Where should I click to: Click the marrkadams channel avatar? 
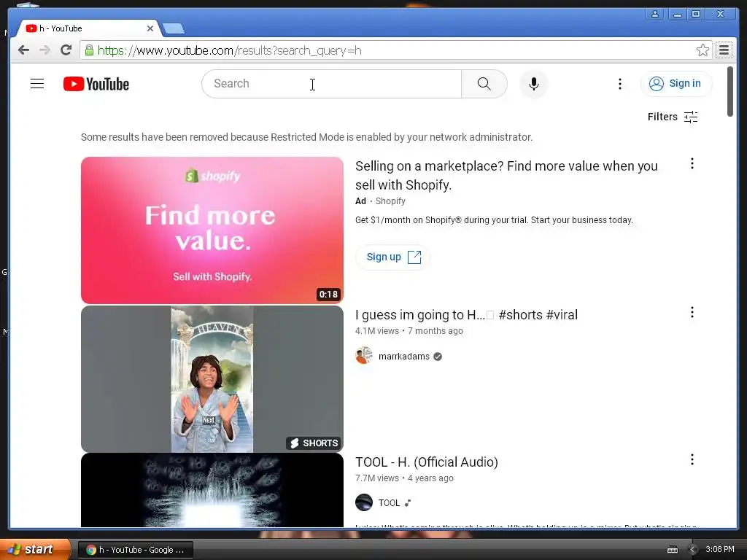364,356
